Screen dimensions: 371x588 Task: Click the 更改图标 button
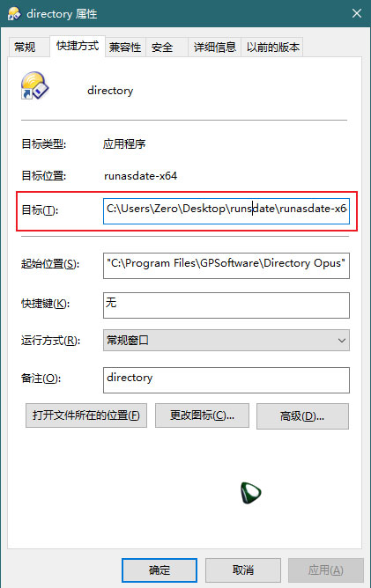pyautogui.click(x=202, y=415)
